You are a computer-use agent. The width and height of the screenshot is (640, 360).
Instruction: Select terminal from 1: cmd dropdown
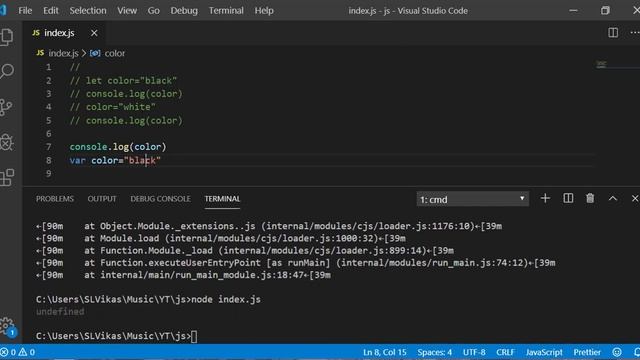[x=472, y=199]
